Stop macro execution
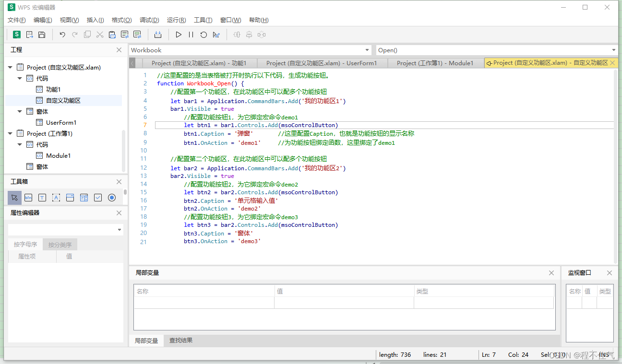 pos(203,34)
